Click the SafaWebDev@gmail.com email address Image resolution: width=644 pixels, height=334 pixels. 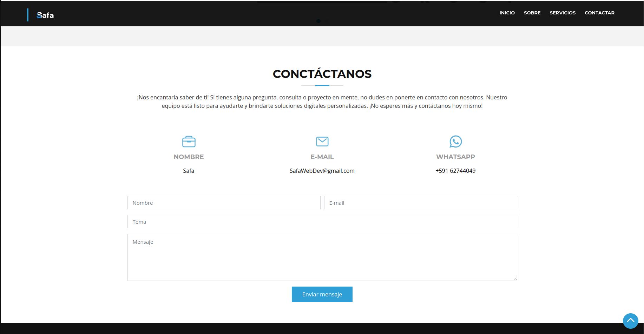(322, 171)
